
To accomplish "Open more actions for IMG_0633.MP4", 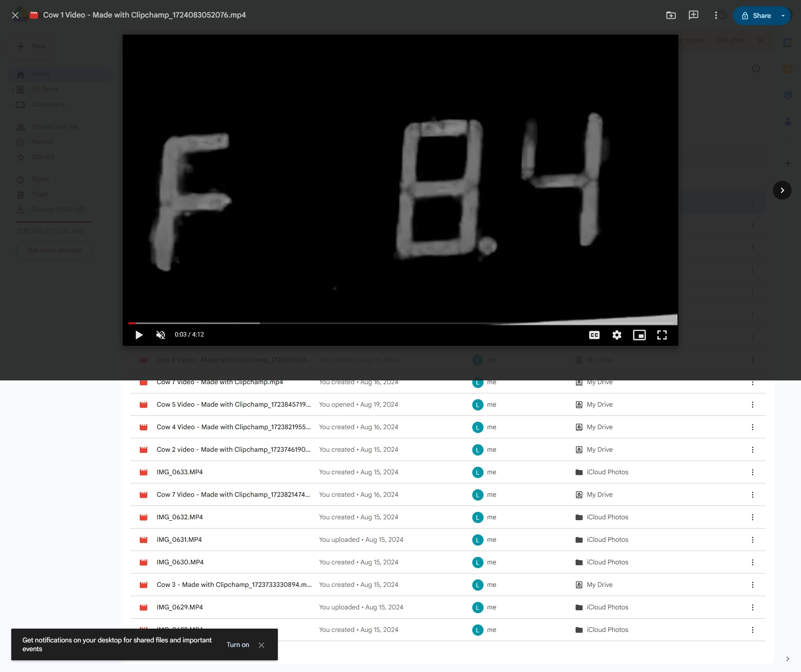I will coord(753,472).
